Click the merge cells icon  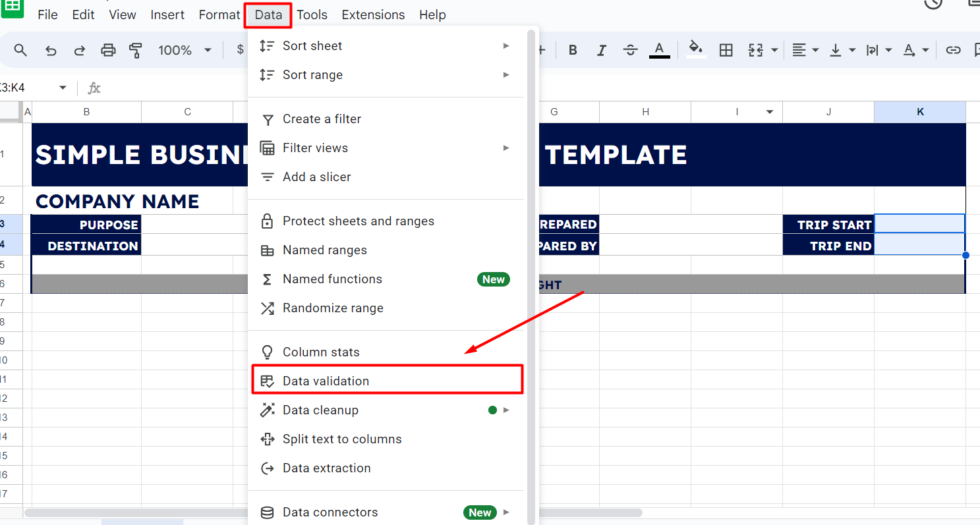coord(755,50)
